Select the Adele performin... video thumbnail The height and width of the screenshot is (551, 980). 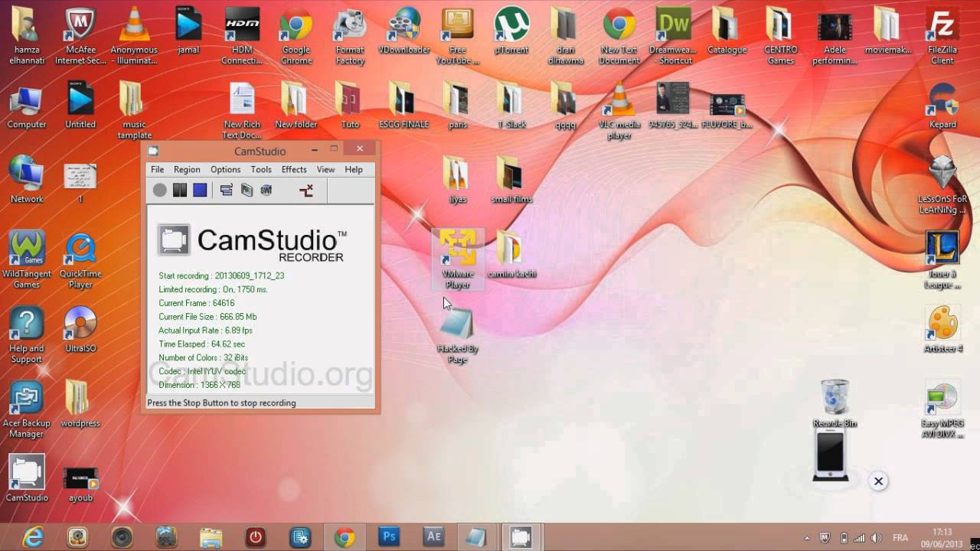tap(835, 36)
